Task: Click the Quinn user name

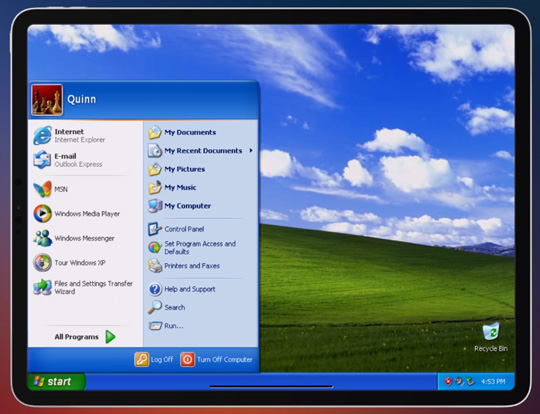Action: (x=82, y=100)
